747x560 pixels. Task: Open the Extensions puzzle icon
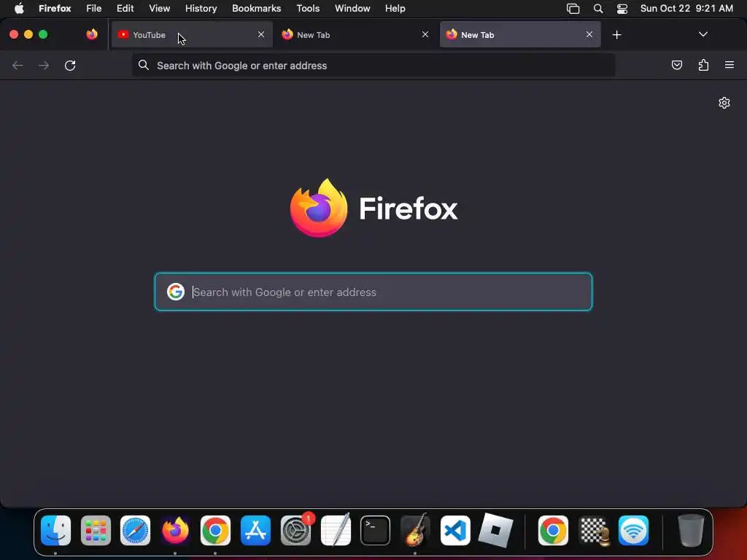(x=703, y=65)
